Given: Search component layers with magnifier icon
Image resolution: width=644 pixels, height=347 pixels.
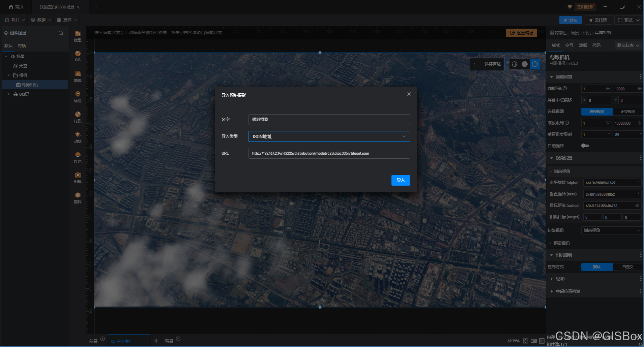Looking at the screenshot, I should 61,33.
